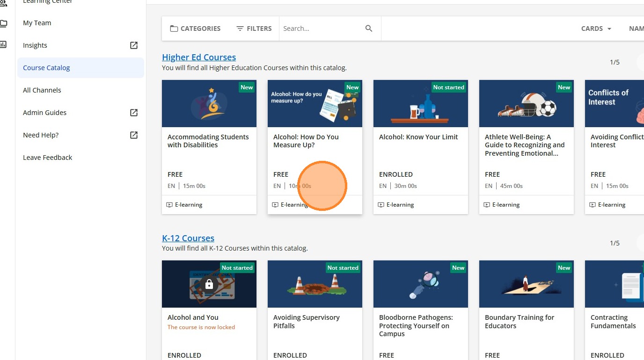Open Boundary Training for Educators thumbnail
The width and height of the screenshot is (644, 360).
point(527,284)
